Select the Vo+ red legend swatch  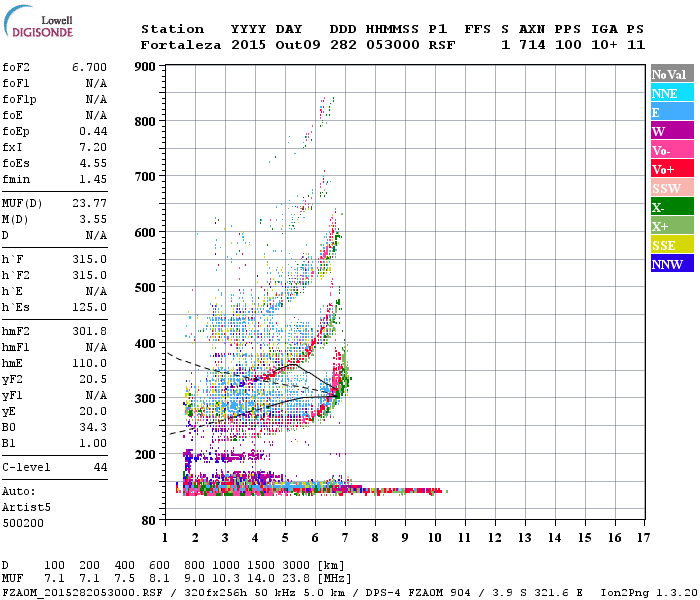tap(672, 169)
